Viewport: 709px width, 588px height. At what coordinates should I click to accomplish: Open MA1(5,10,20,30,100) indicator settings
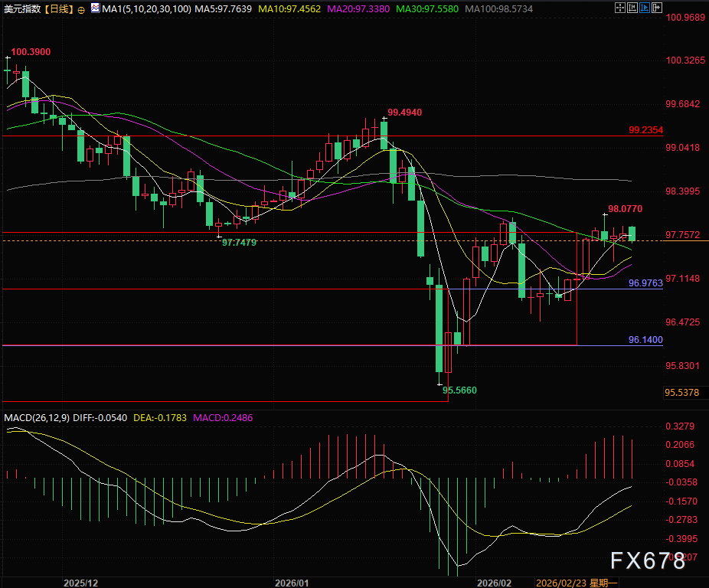click(146, 8)
